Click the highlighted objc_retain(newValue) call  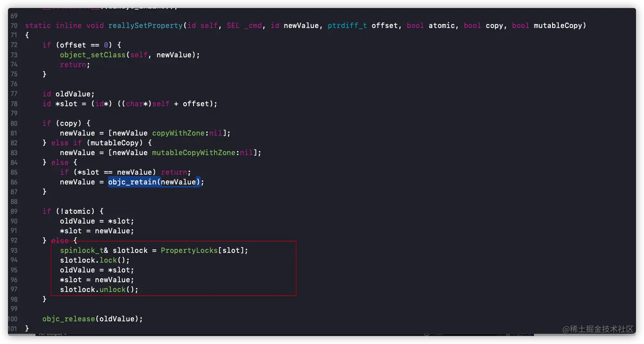click(154, 182)
